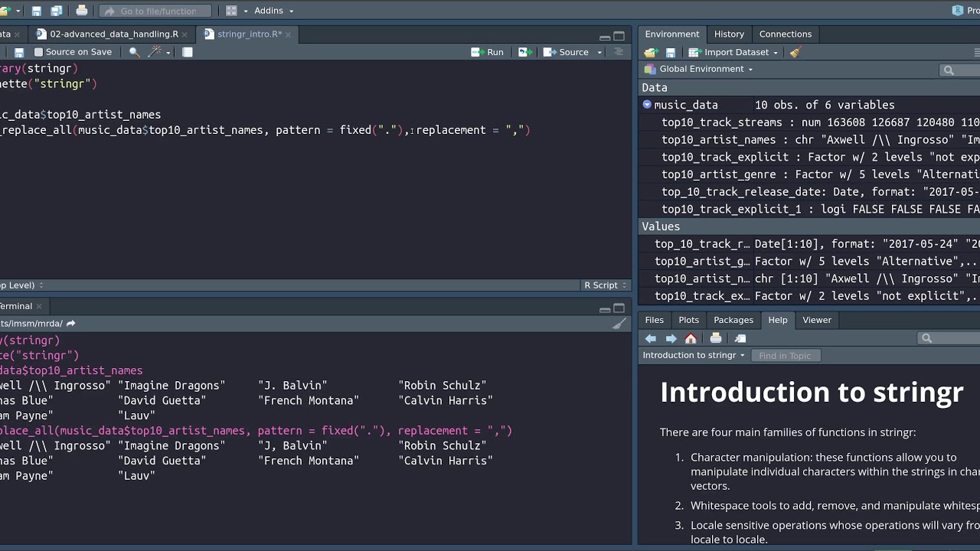Viewport: 980px width, 551px height.
Task: Show Help topic in a new window
Action: pyautogui.click(x=740, y=338)
